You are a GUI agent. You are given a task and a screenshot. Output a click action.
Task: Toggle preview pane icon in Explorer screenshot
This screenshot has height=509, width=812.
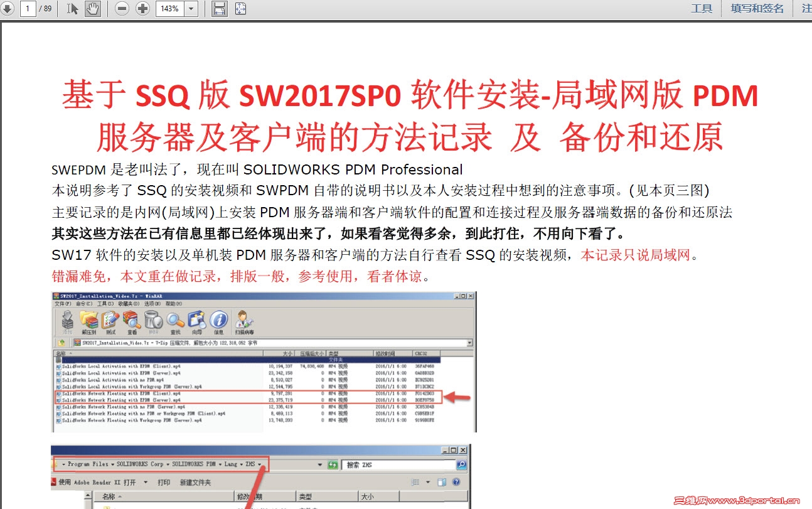442,482
